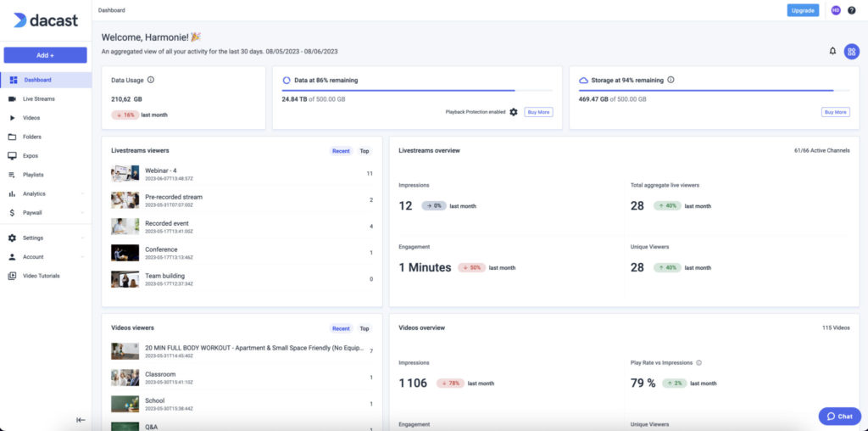Click the Add + button

(45, 55)
